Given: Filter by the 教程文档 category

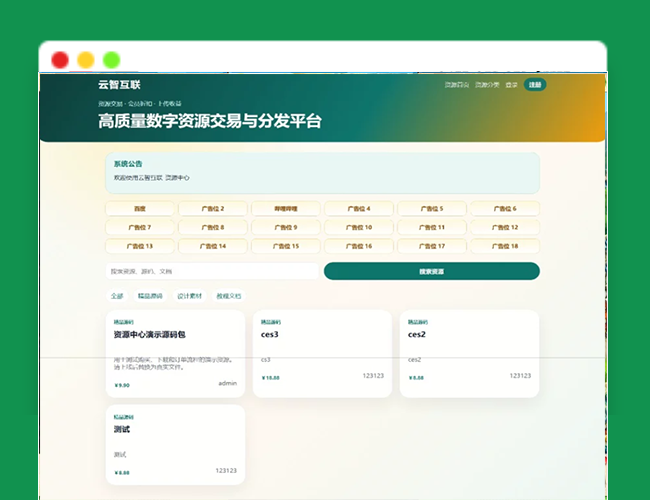Looking at the screenshot, I should [x=229, y=296].
